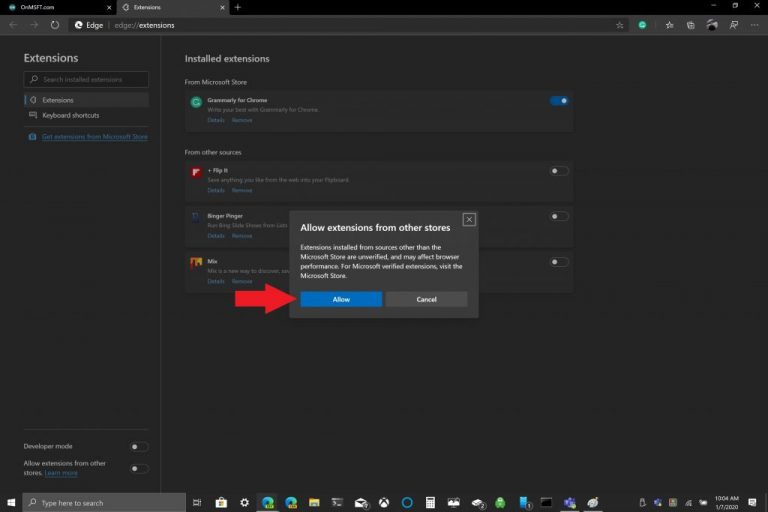Click the Grammarly extension icon in list
Viewport: 768px width, 512px height.
click(196, 102)
